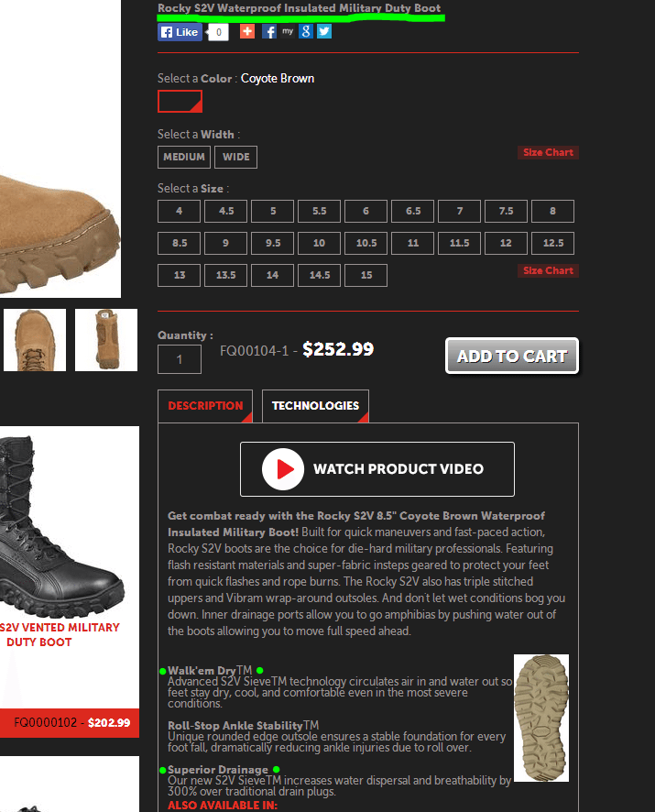The image size is (655, 812).
Task: Open the Description tab
Action: tap(205, 406)
